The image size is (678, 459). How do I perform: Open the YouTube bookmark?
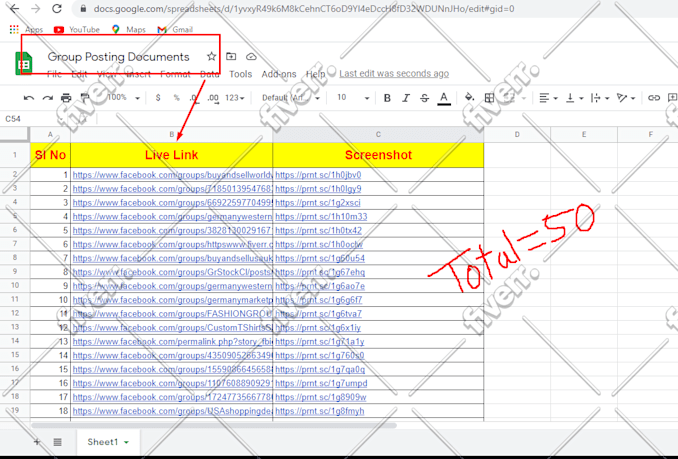(x=77, y=29)
